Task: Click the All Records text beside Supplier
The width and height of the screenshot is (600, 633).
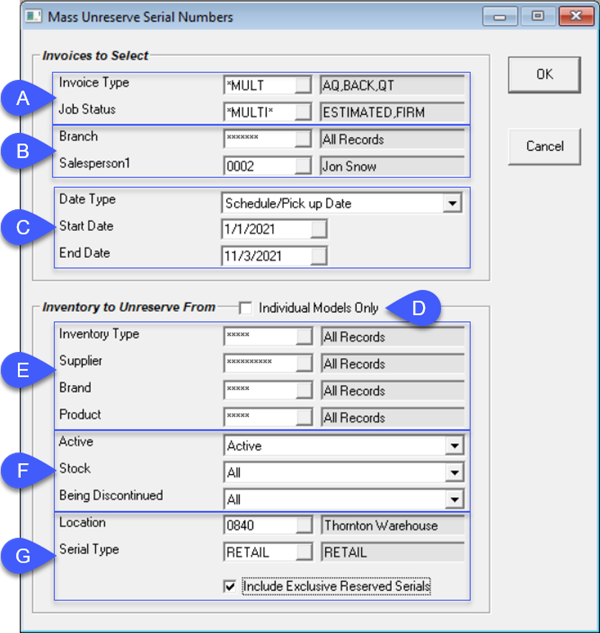Action: tap(355, 364)
